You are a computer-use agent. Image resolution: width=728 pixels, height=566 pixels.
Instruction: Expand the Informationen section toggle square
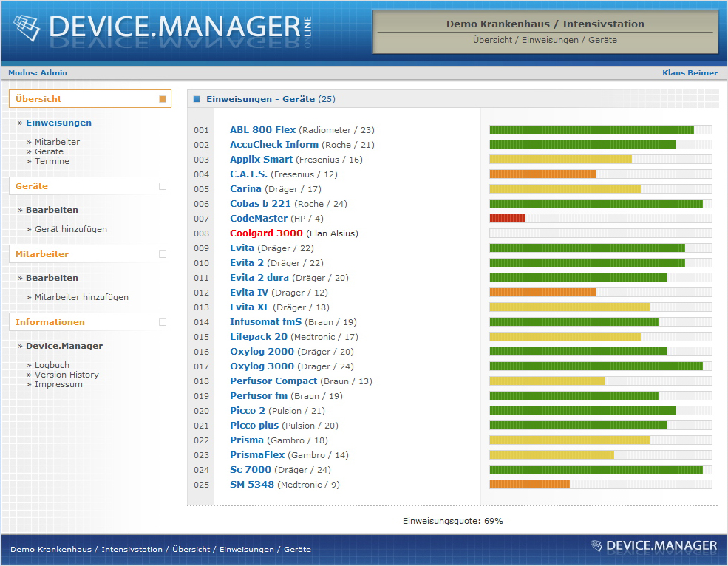(163, 322)
